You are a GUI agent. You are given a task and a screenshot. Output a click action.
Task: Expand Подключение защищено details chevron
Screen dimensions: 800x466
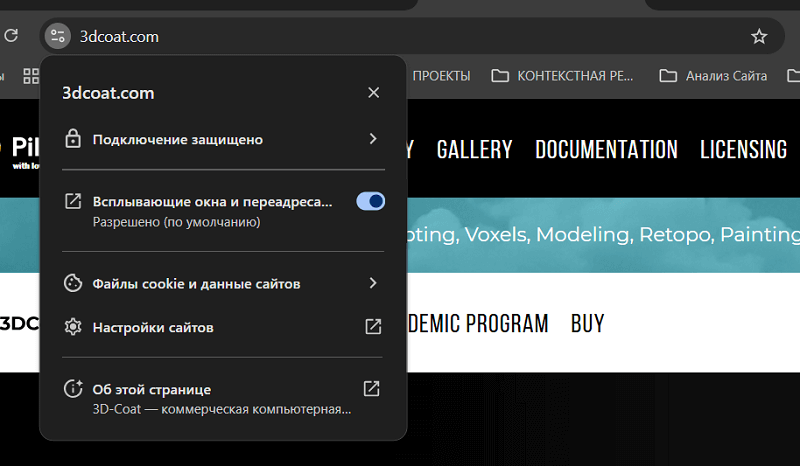(373, 139)
